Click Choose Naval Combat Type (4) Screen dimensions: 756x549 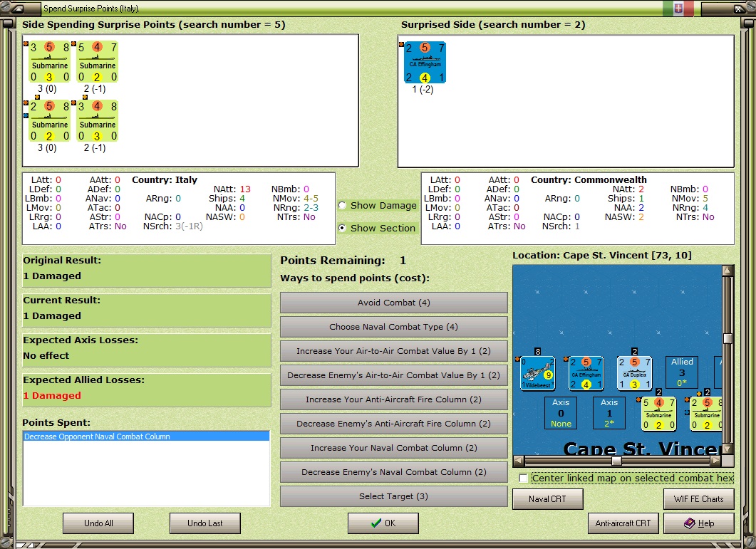[393, 327]
